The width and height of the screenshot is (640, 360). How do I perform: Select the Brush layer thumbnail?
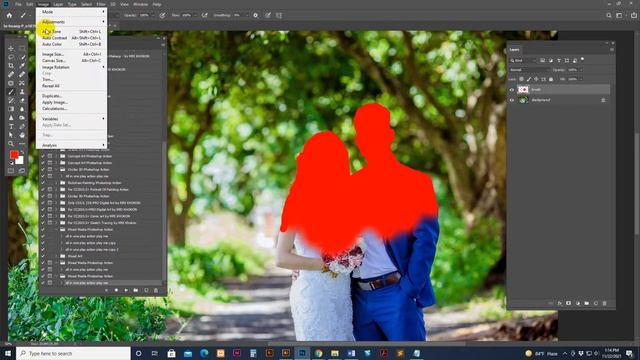[x=523, y=89]
